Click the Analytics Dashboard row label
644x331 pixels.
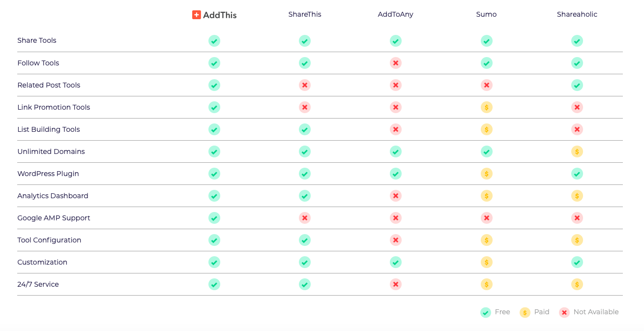click(53, 196)
